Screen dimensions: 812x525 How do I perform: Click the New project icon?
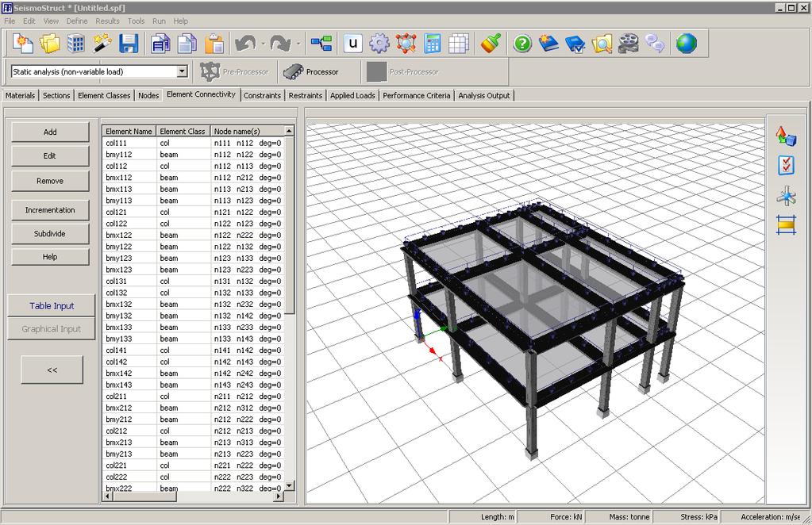[x=23, y=44]
